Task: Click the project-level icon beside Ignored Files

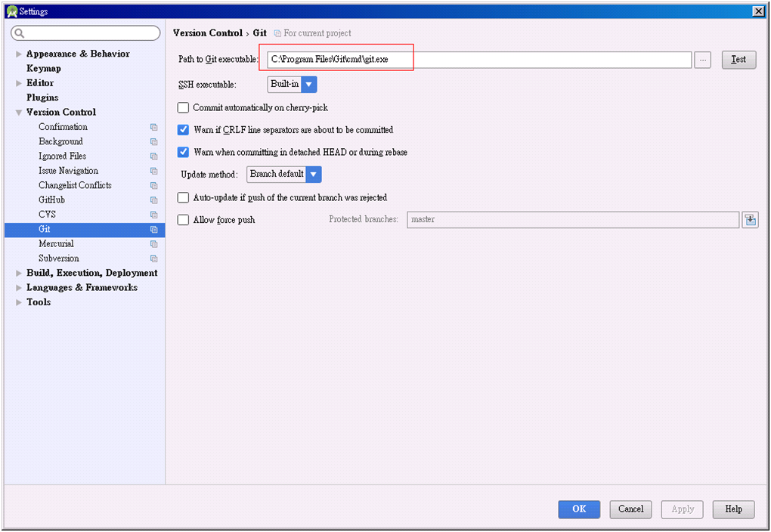Action: [x=154, y=156]
